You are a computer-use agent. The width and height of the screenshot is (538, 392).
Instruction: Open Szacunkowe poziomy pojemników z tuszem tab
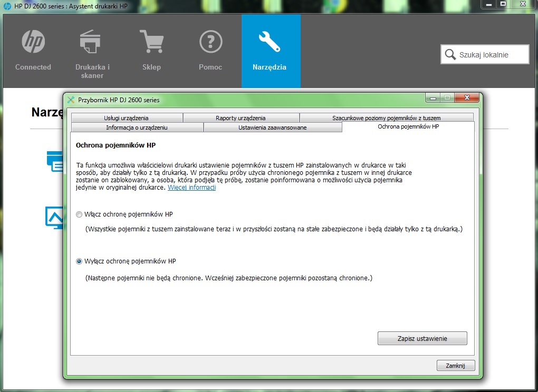[386, 118]
